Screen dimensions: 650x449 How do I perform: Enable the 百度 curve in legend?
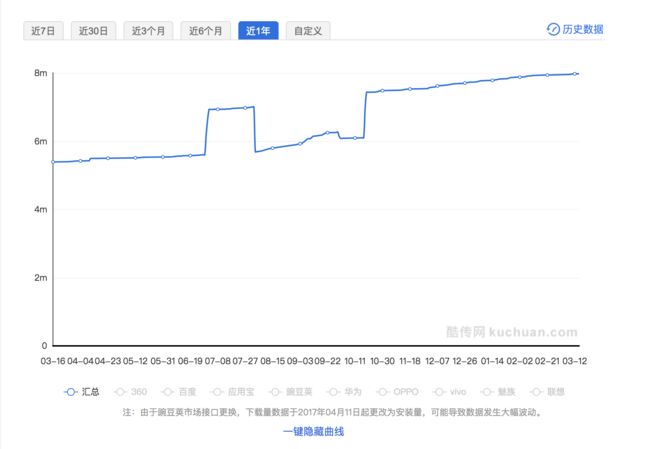click(x=179, y=392)
